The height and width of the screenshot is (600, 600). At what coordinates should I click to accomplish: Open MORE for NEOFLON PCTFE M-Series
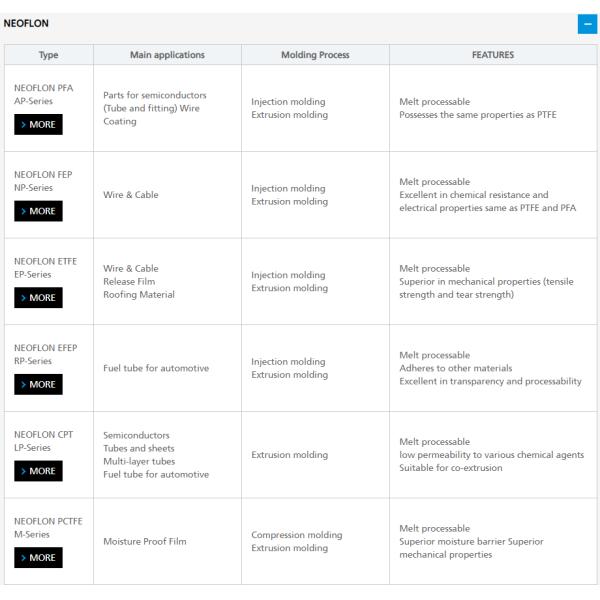tap(38, 557)
